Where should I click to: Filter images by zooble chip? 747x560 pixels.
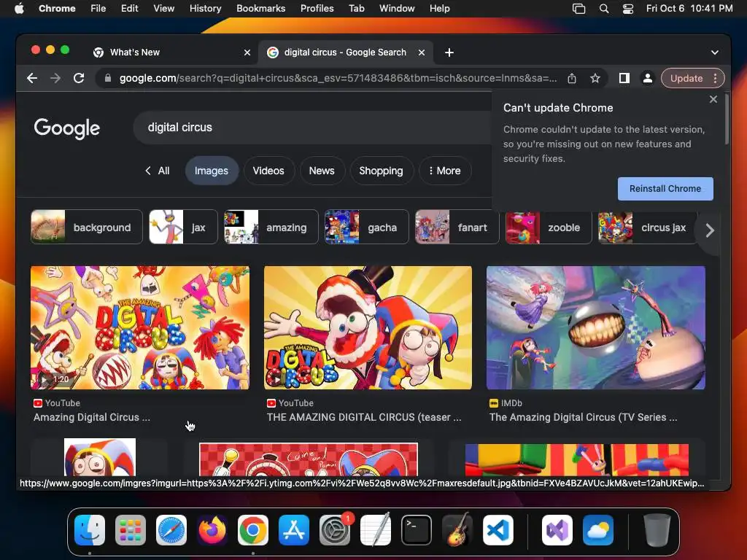click(548, 227)
